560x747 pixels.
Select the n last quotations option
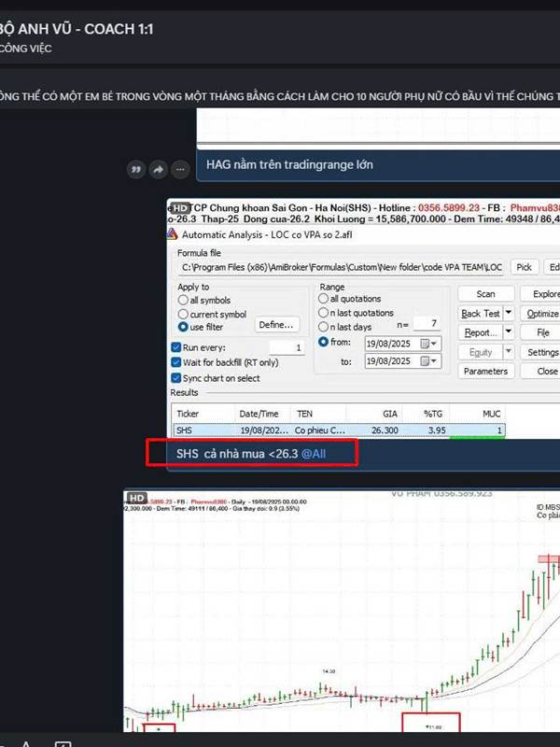pyautogui.click(x=323, y=313)
